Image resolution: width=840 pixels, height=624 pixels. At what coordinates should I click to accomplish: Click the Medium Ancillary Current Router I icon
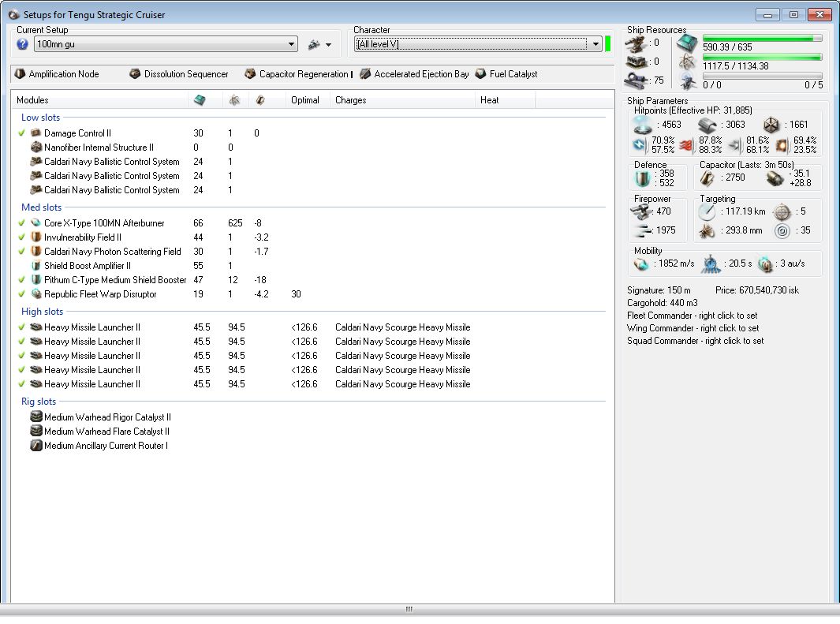tap(35, 446)
